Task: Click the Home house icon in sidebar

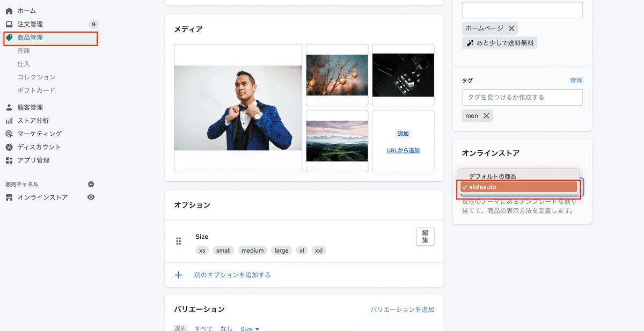Action: 9,11
